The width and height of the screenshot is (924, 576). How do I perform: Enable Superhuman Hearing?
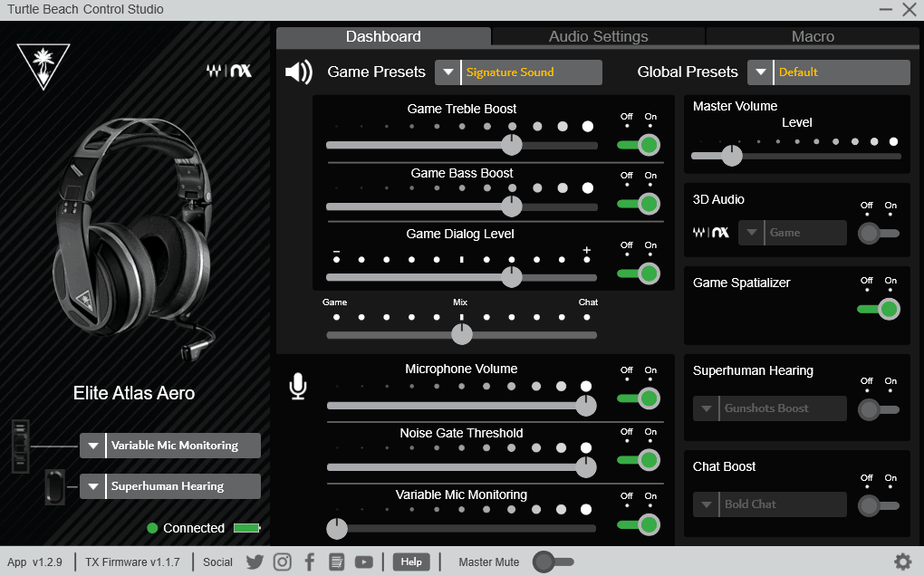(x=878, y=408)
